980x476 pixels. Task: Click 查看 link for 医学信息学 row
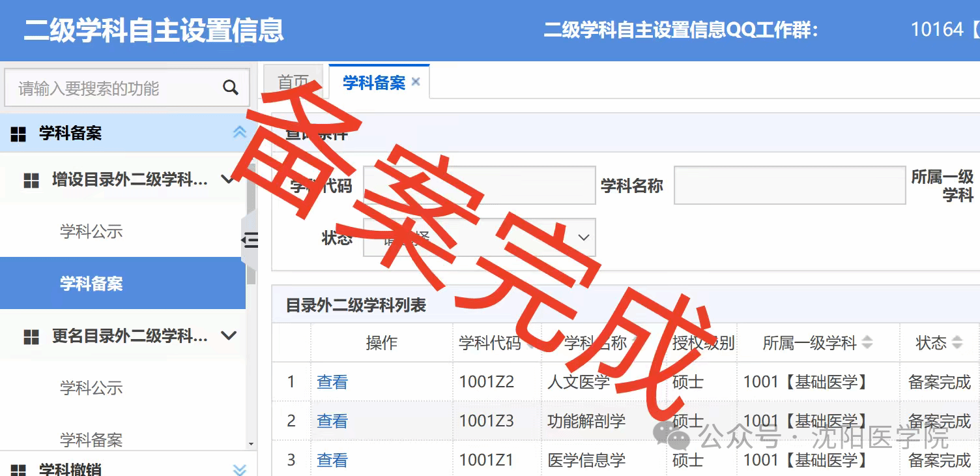coord(332,460)
